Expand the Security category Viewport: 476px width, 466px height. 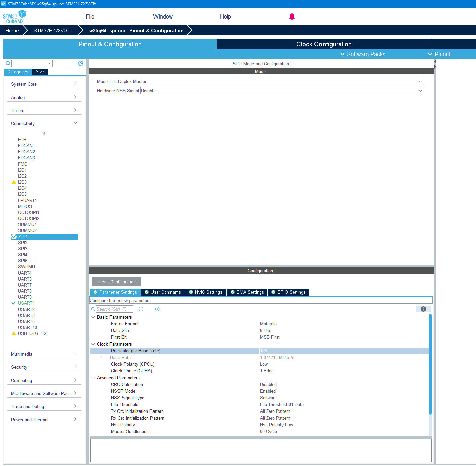point(44,367)
